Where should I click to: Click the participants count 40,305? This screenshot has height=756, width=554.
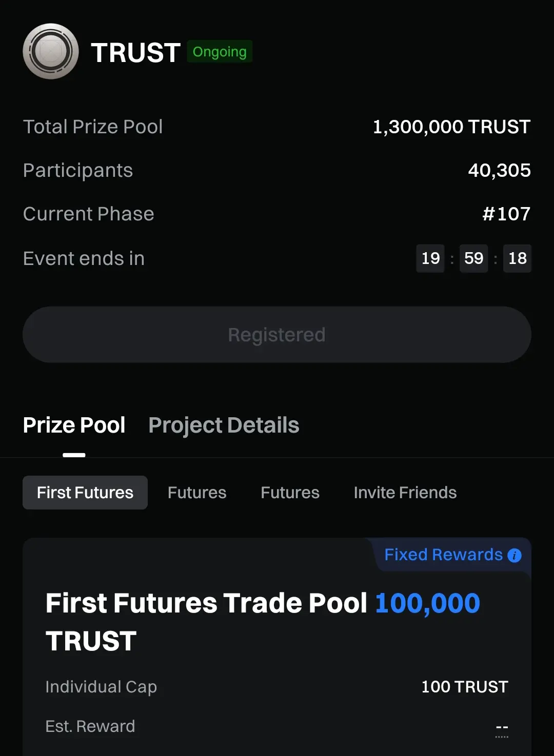[499, 171]
